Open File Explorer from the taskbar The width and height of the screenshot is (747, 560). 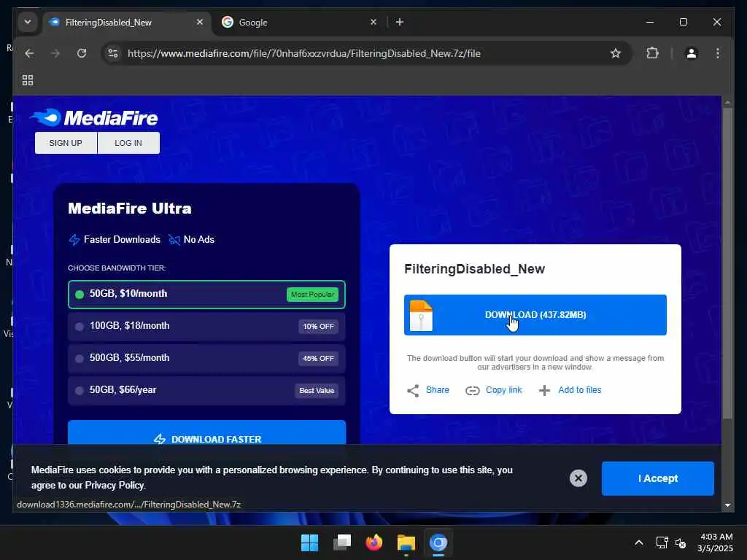(x=406, y=542)
